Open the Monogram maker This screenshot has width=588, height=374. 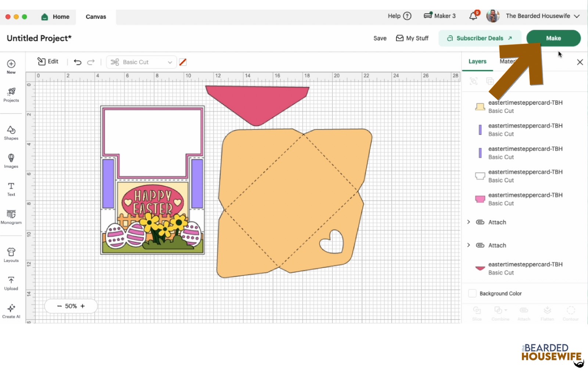click(x=11, y=217)
